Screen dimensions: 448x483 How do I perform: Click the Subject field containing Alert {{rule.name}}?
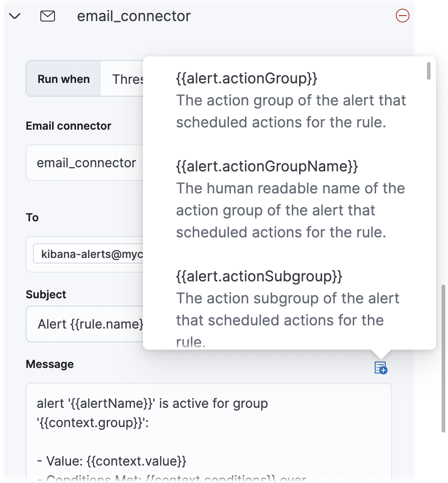87,324
